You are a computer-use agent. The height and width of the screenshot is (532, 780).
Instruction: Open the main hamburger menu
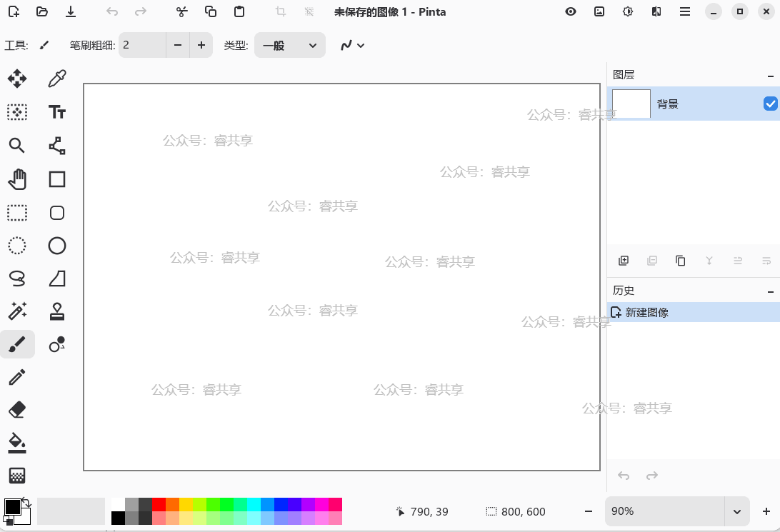(685, 11)
